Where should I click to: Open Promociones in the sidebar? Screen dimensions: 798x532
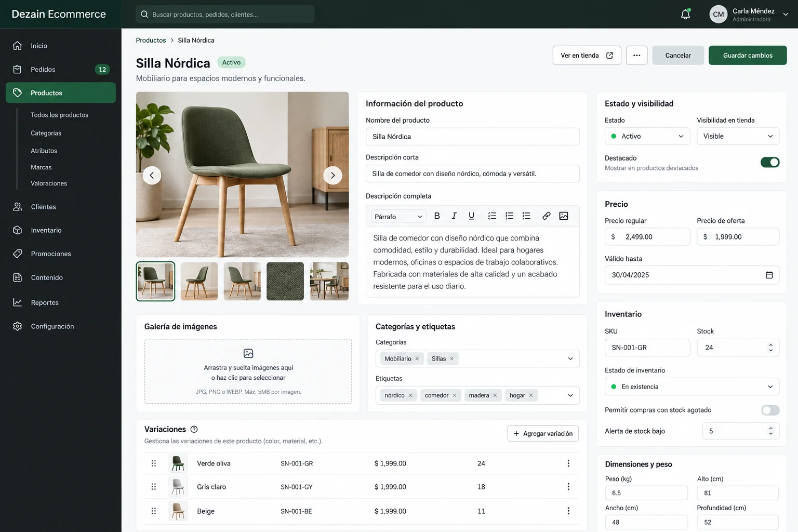[x=61, y=254]
